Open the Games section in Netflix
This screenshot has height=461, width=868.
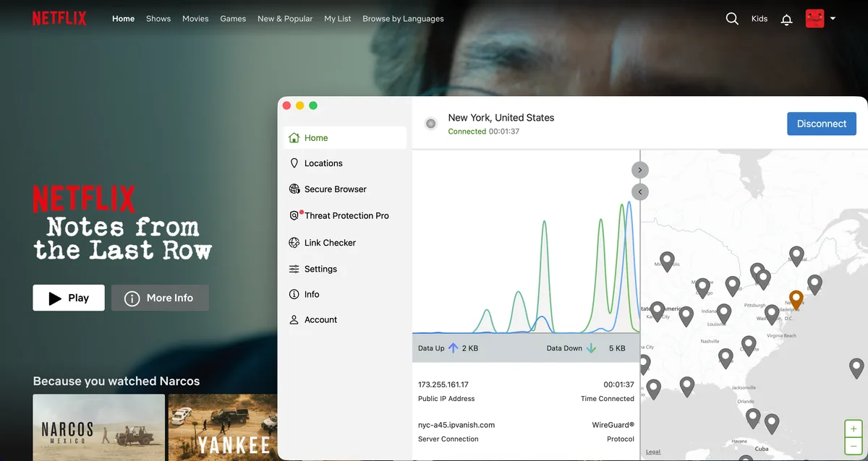pos(233,19)
